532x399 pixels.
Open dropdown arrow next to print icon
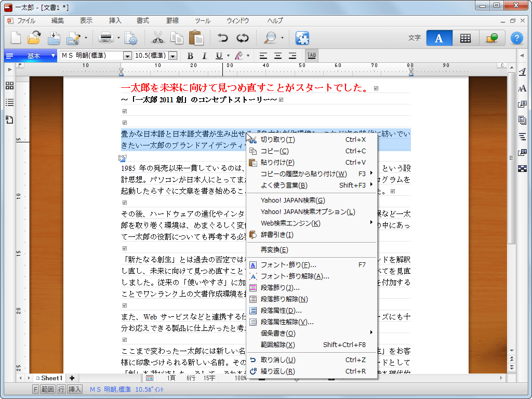point(118,37)
